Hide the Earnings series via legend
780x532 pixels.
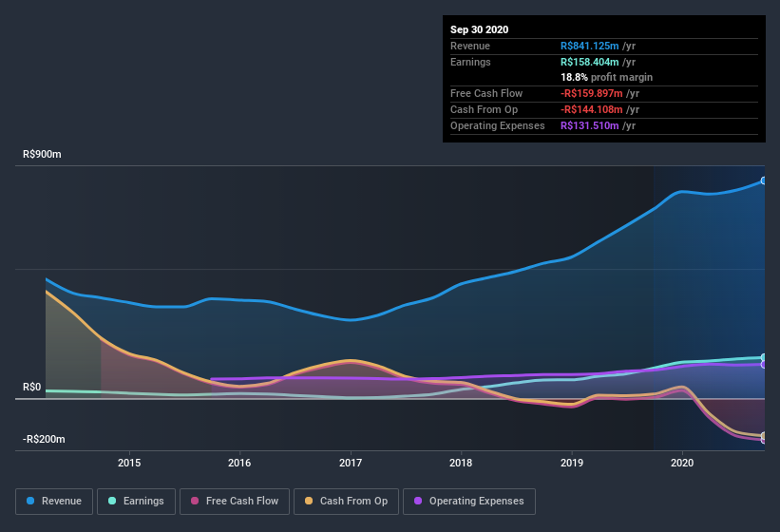click(135, 501)
